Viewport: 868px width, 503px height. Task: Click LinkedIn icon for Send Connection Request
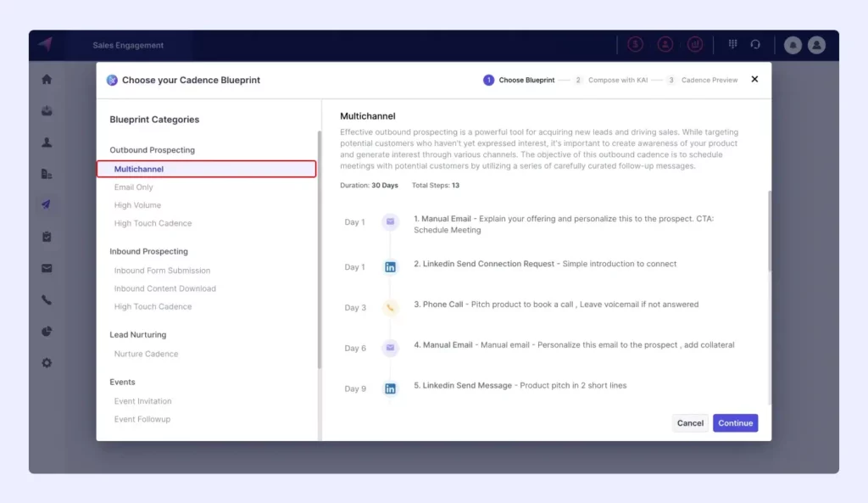click(x=390, y=267)
